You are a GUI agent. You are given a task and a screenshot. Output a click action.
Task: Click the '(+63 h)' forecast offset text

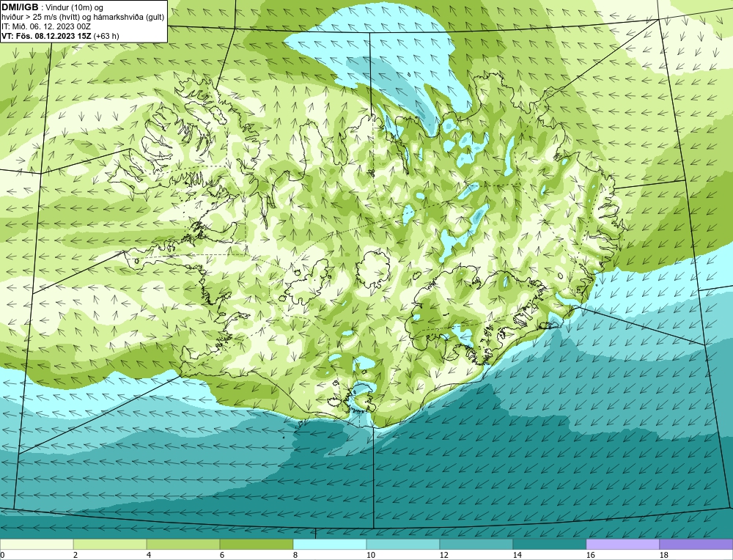106,36
